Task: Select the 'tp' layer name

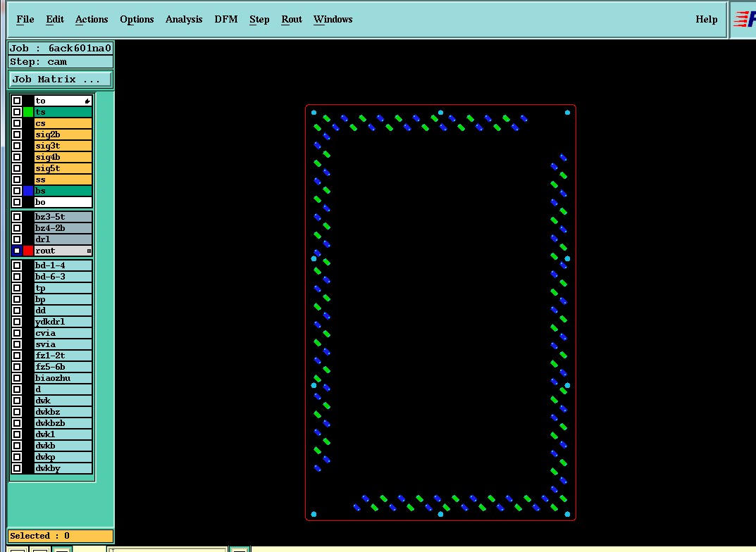Action: coord(63,288)
